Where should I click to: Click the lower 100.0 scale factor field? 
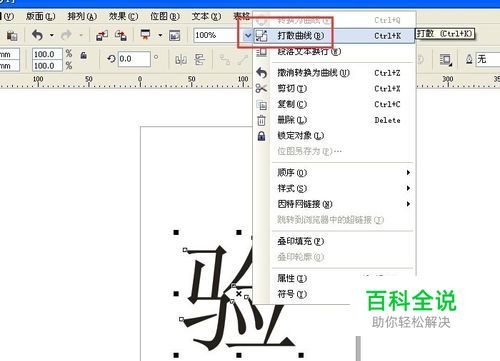[47, 66]
